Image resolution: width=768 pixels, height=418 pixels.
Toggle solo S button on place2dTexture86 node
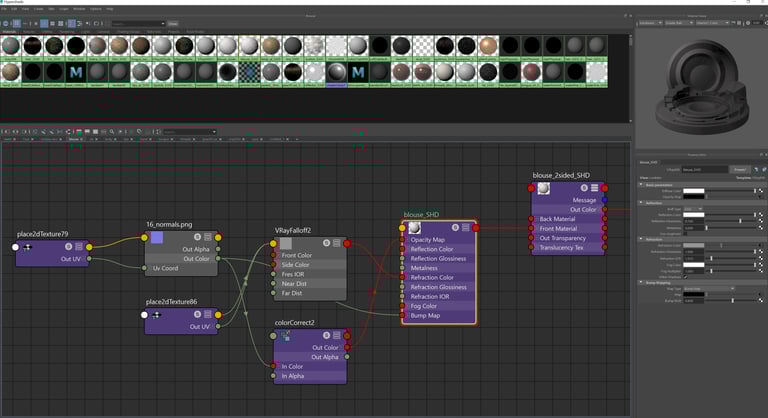(x=197, y=314)
